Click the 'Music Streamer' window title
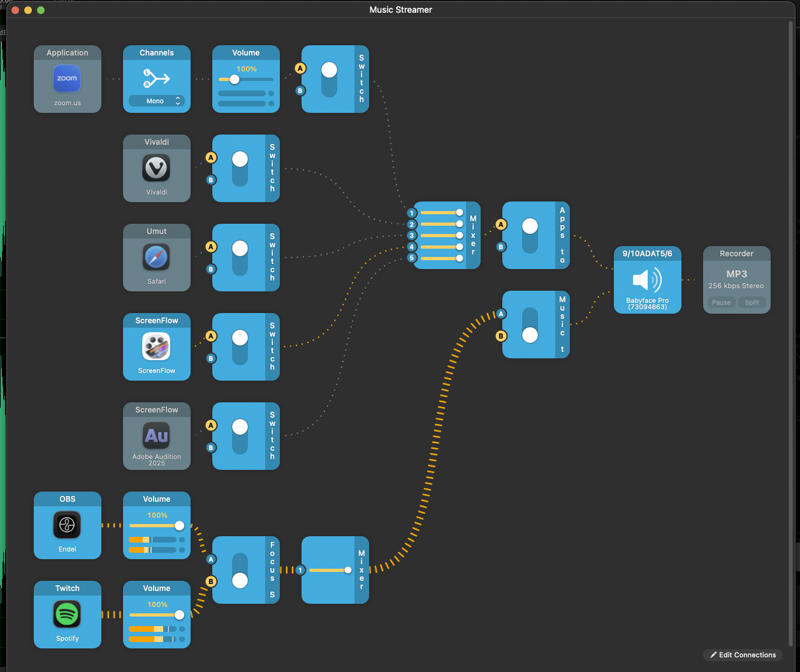Screen dimensions: 800x672 click(400, 10)
